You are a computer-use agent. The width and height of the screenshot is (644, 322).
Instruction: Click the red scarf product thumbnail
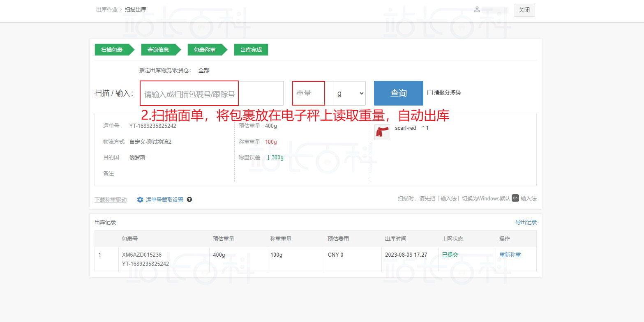382,132
